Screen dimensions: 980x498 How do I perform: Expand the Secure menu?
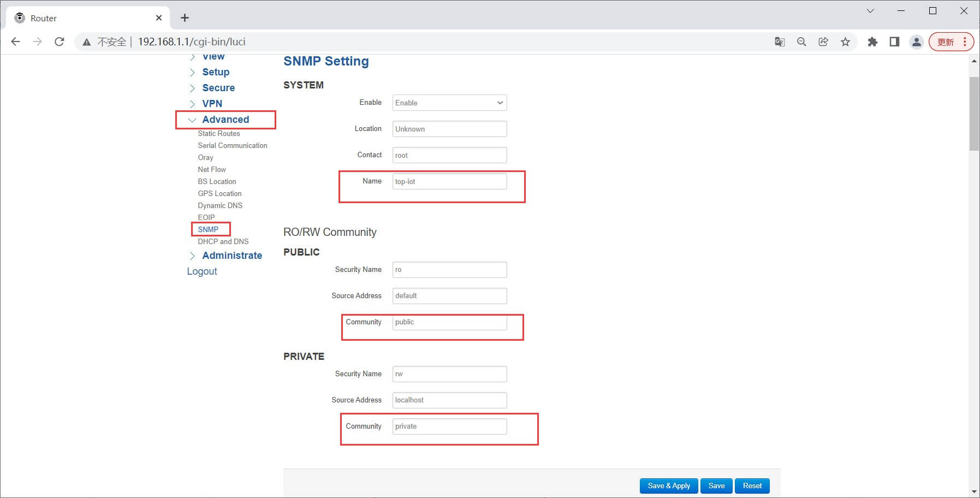218,88
